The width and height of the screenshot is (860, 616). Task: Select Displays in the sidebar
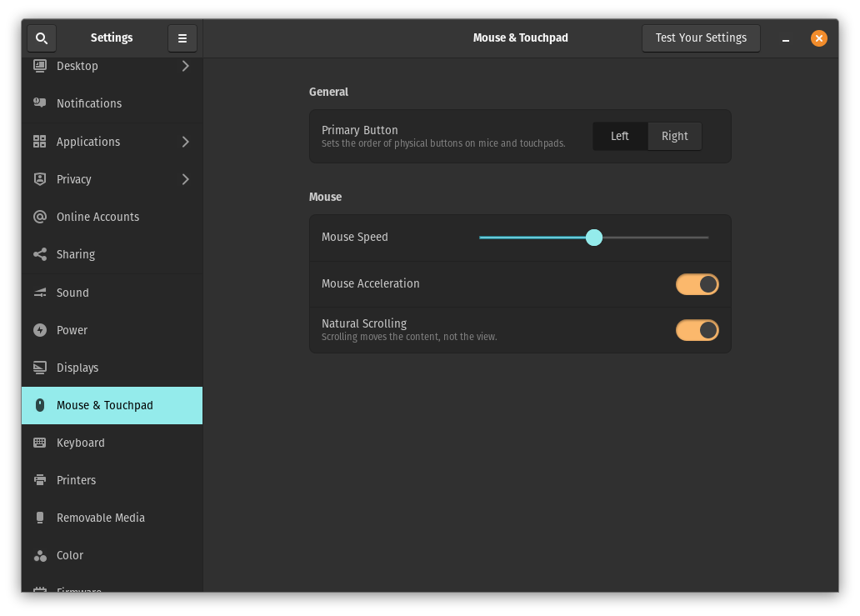pos(112,368)
